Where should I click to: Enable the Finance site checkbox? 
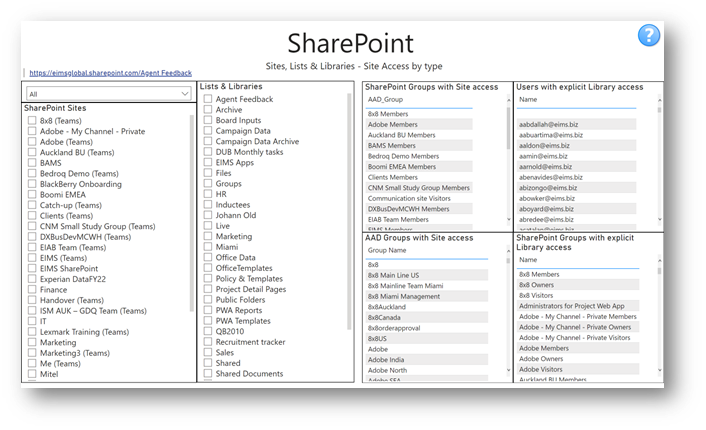coord(32,290)
